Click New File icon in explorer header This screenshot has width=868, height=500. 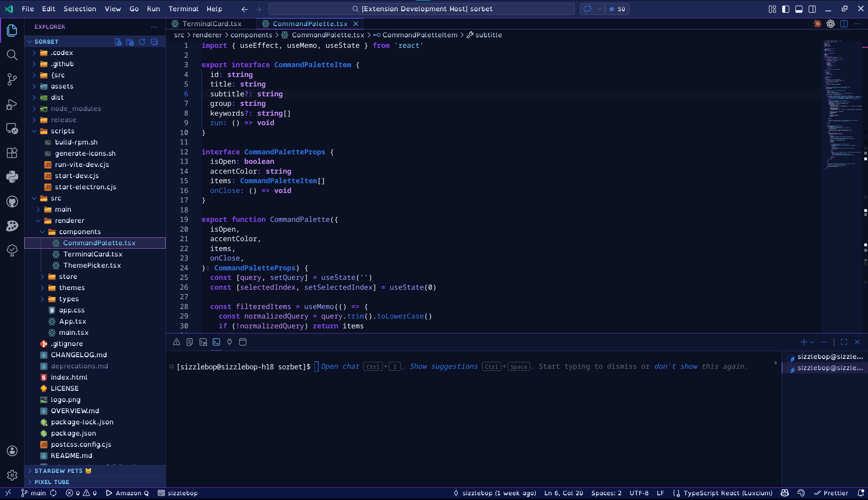[x=118, y=42]
